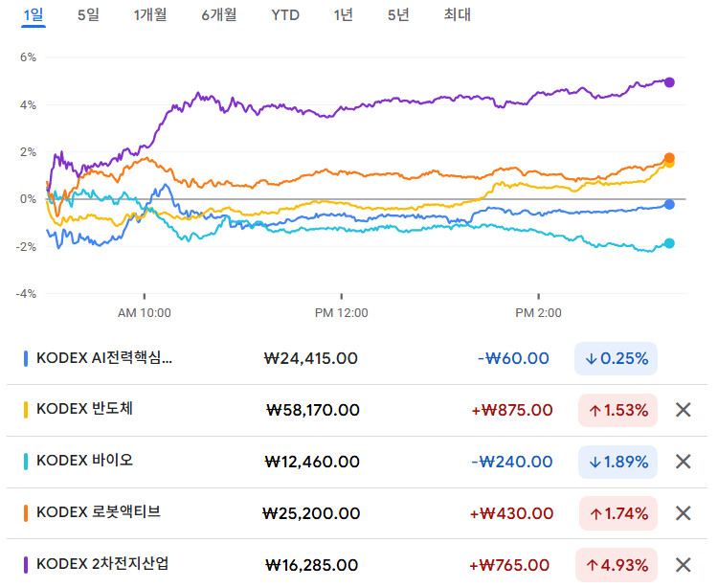The height and width of the screenshot is (588, 718).
Task: Show the YTD chart range
Action: (285, 15)
